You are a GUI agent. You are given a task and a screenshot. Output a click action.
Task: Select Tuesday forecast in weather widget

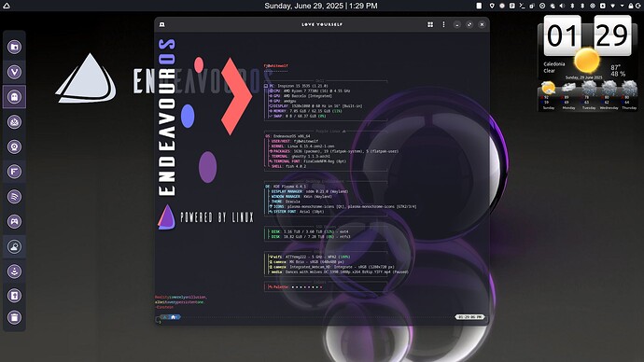coord(589,96)
